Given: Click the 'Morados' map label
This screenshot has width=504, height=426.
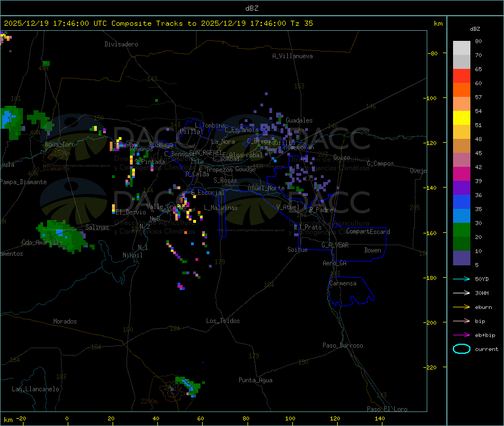Looking at the screenshot, I should click(x=65, y=321).
